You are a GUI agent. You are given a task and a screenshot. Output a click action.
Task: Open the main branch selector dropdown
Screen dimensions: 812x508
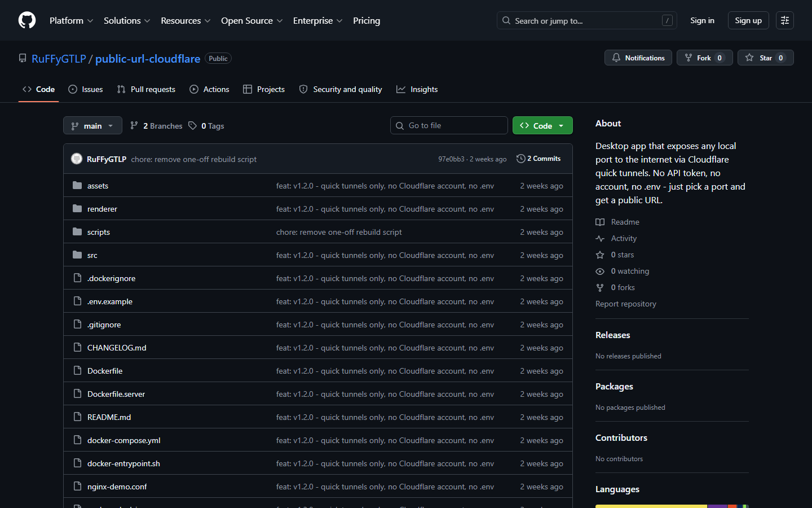(x=92, y=126)
